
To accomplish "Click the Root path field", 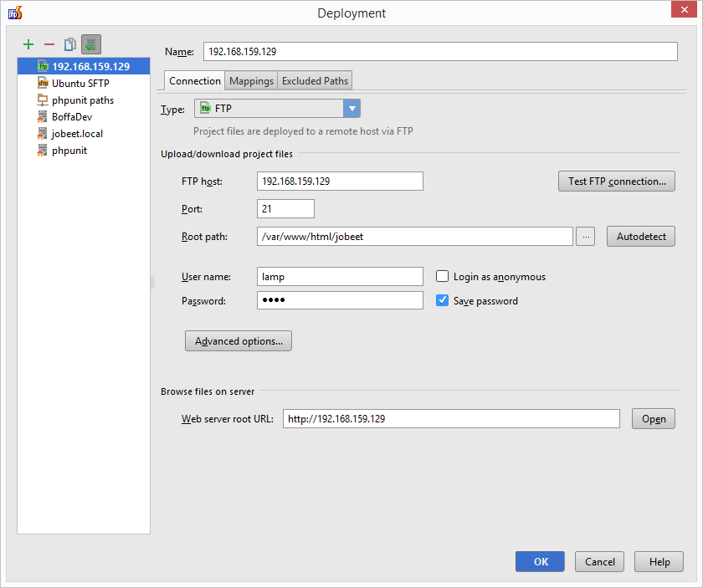I will coord(415,236).
